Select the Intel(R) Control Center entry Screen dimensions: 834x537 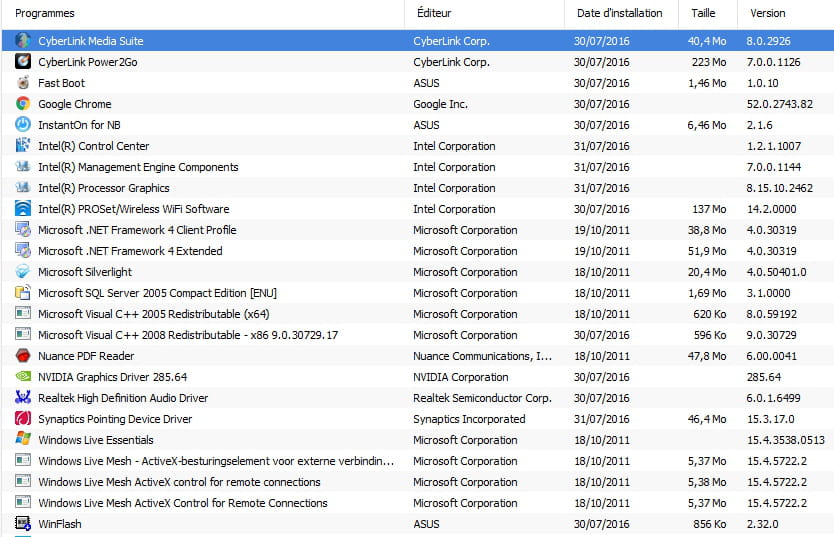[x=94, y=146]
